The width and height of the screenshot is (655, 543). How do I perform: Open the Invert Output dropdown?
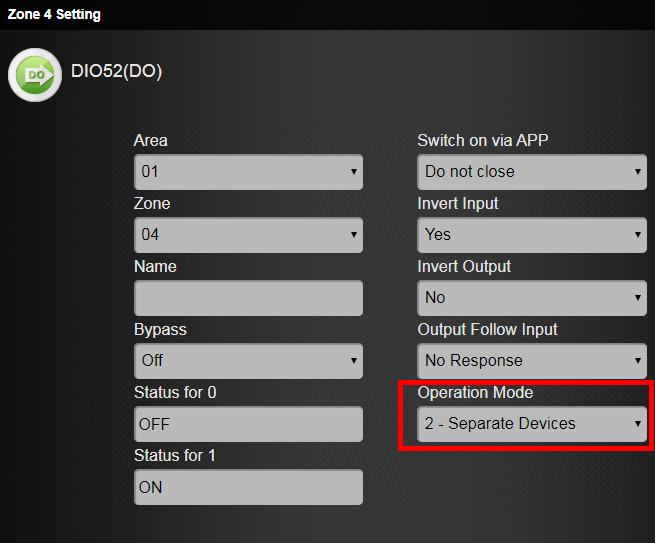pos(531,298)
